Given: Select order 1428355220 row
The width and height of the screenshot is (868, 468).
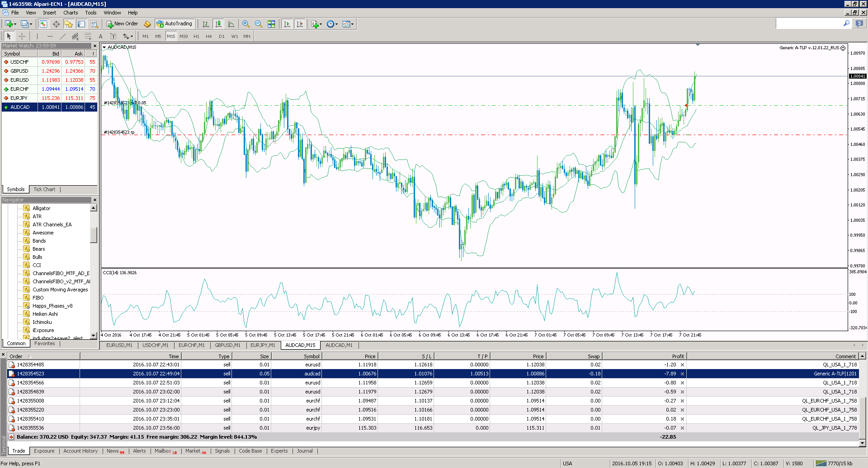Looking at the screenshot, I should [x=434, y=410].
